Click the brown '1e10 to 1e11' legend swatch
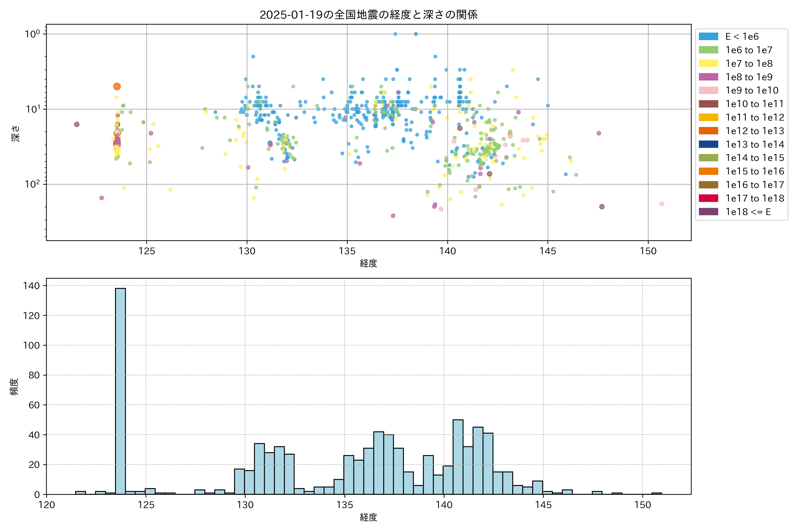The height and width of the screenshot is (532, 798). (708, 104)
